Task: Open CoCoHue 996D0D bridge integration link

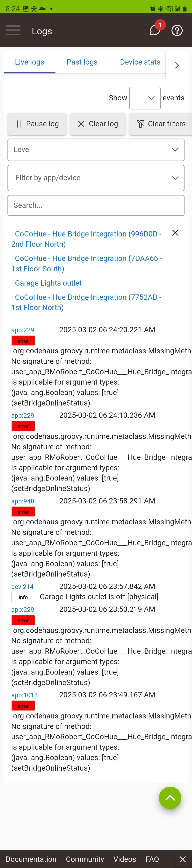Action: (x=88, y=239)
